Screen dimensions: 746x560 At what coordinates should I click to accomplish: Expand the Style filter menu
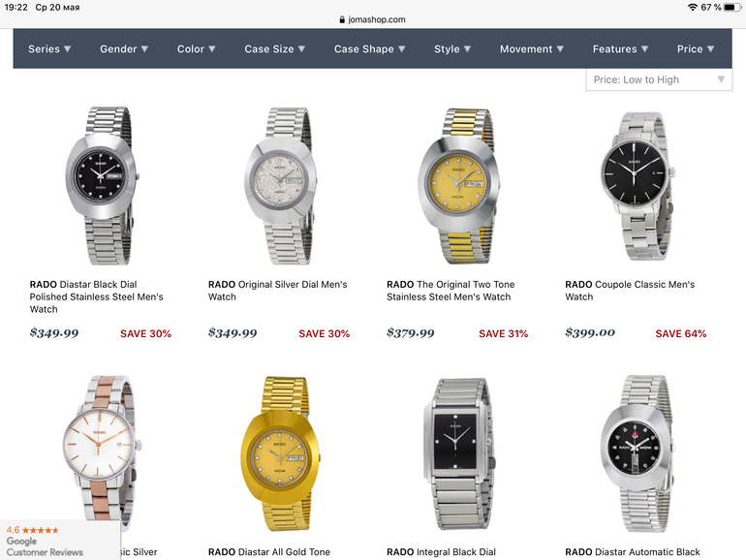point(452,49)
